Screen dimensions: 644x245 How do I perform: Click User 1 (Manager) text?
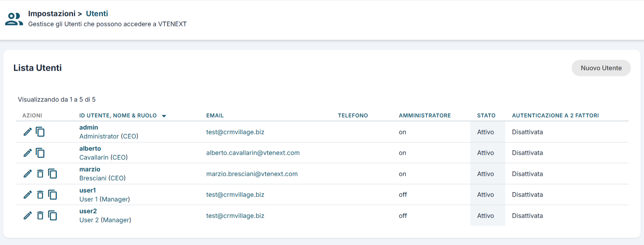(104, 199)
